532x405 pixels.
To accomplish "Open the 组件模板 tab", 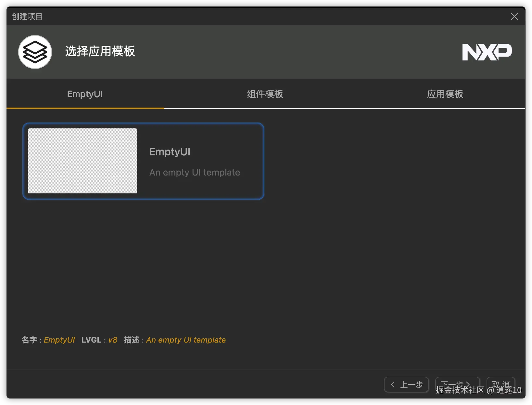I will [x=265, y=94].
